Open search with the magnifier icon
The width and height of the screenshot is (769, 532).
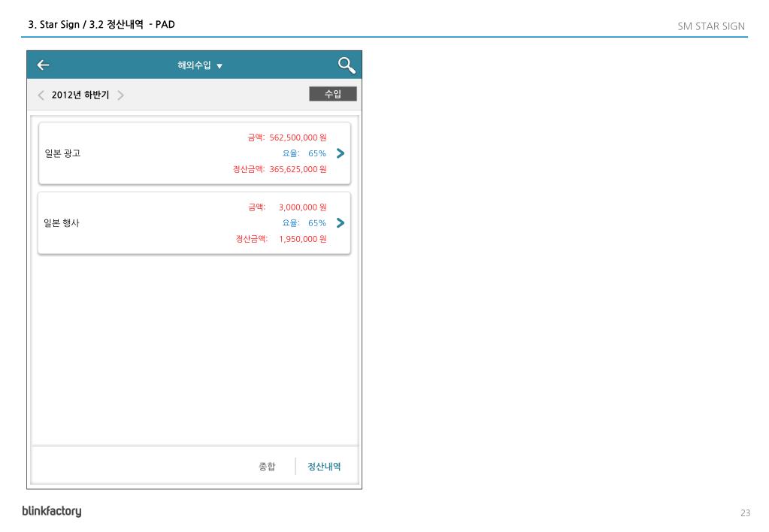pos(347,65)
